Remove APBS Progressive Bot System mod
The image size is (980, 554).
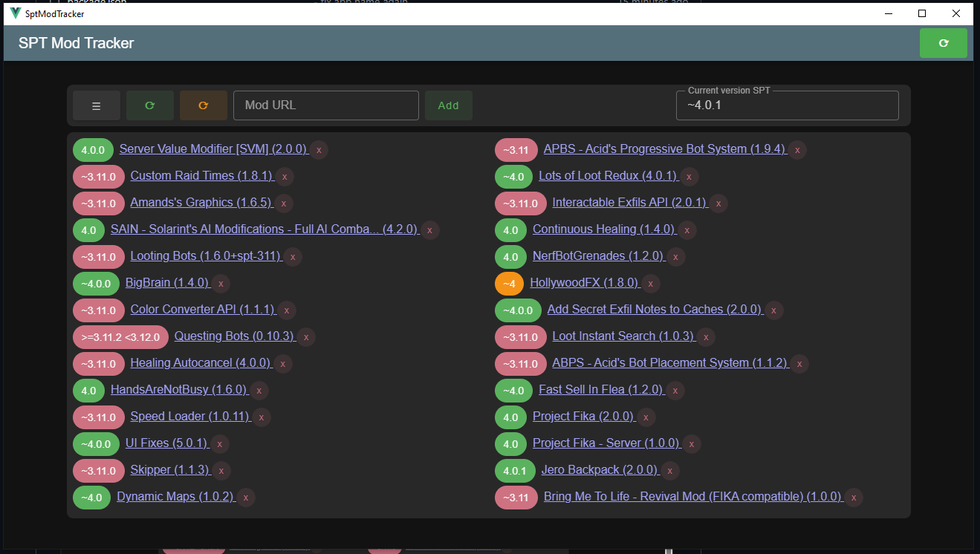[797, 149]
